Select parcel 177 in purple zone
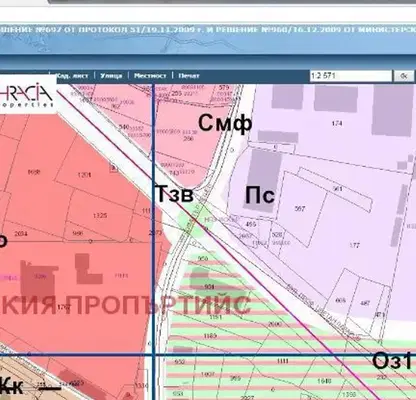This screenshot has width=416, height=400. 354,245
